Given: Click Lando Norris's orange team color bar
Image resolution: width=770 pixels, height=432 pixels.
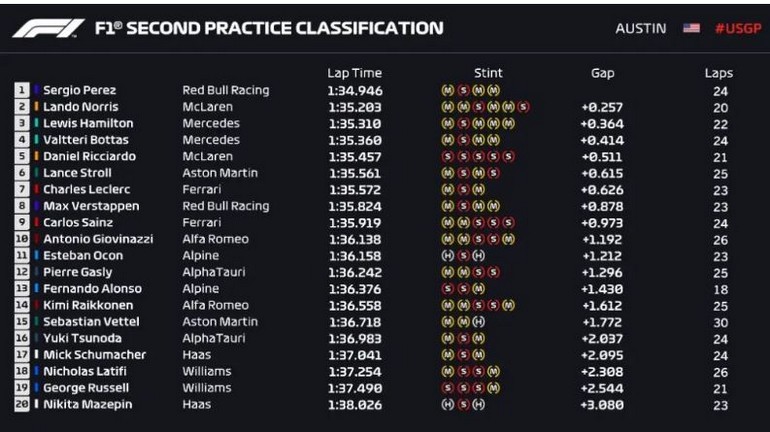Looking at the screenshot, I should [x=36, y=106].
